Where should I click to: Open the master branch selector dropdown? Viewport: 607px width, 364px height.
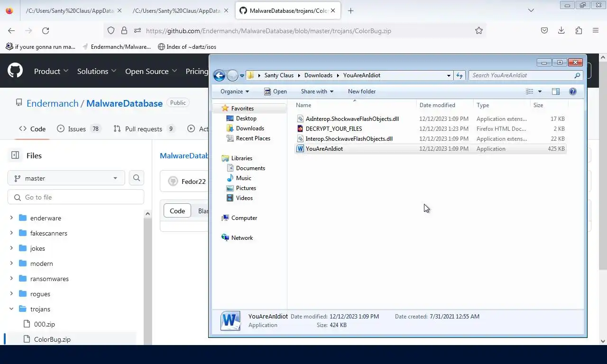[66, 178]
